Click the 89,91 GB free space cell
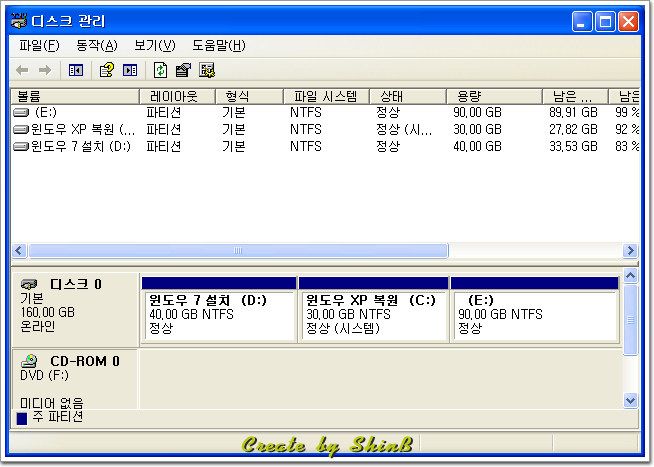 (573, 112)
